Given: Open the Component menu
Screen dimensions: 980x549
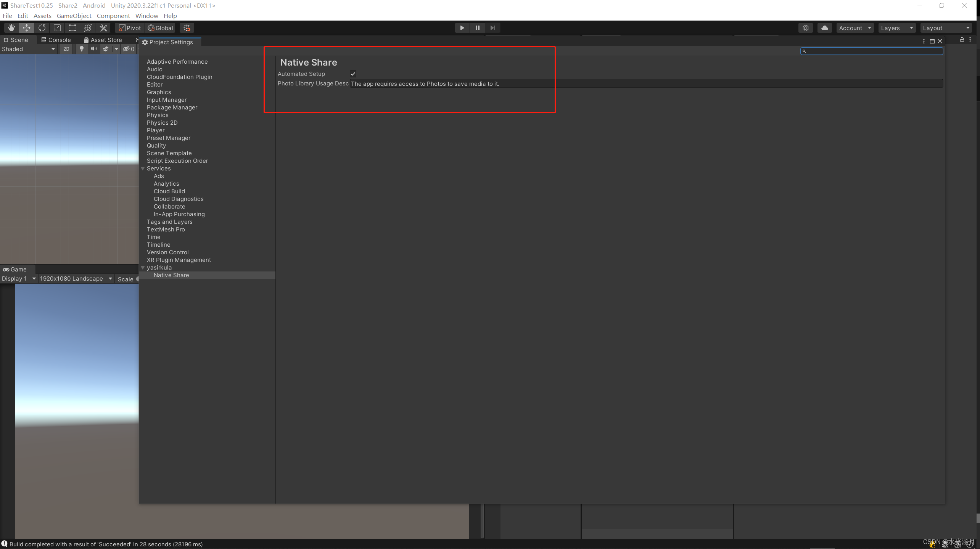Looking at the screenshot, I should 113,16.
